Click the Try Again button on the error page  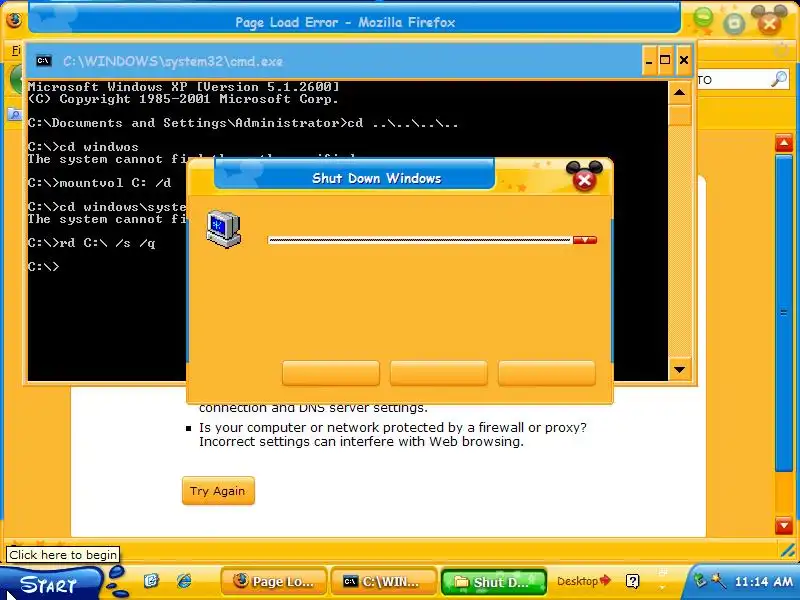(x=218, y=491)
